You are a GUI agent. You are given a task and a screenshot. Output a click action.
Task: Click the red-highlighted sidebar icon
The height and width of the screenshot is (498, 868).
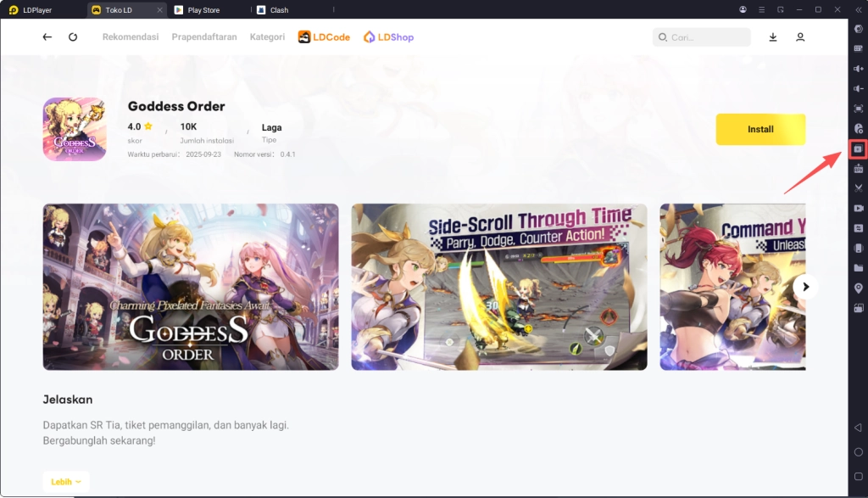click(858, 149)
